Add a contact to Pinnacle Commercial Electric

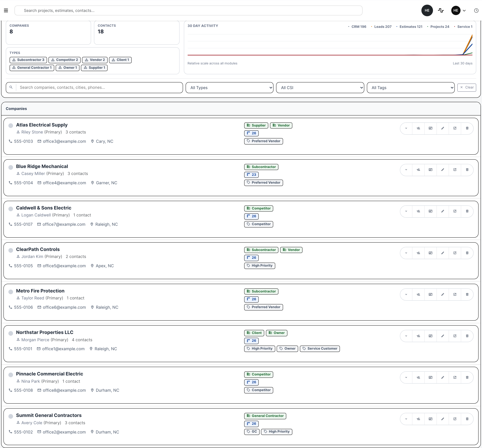tap(418, 377)
